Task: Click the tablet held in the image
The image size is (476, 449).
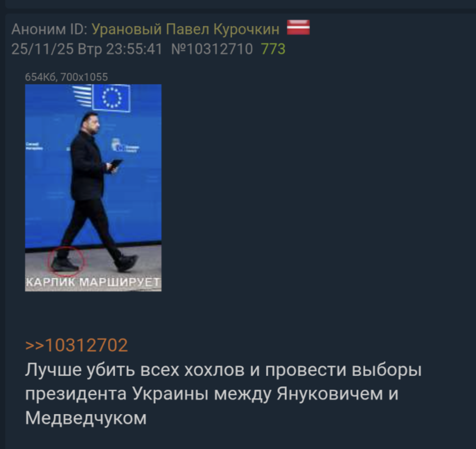Action: [x=116, y=164]
